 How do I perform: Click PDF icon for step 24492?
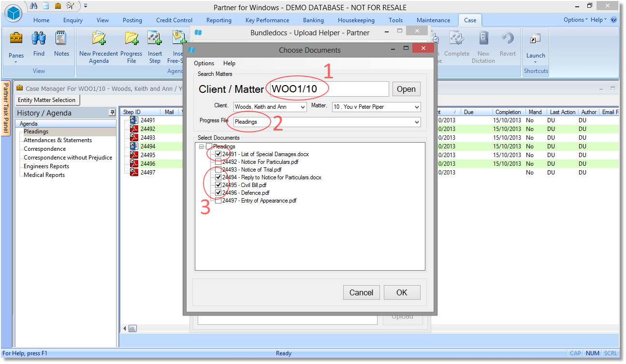[134, 129]
